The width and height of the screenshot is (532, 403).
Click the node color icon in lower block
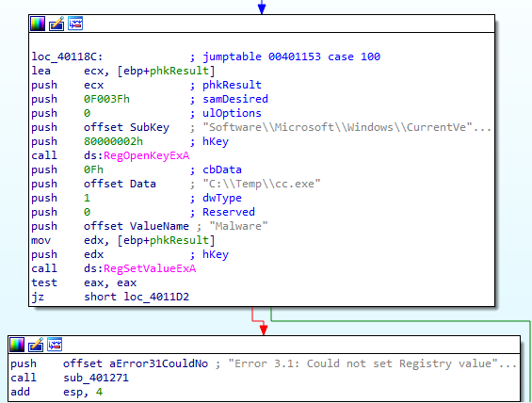pyautogui.click(x=17, y=345)
